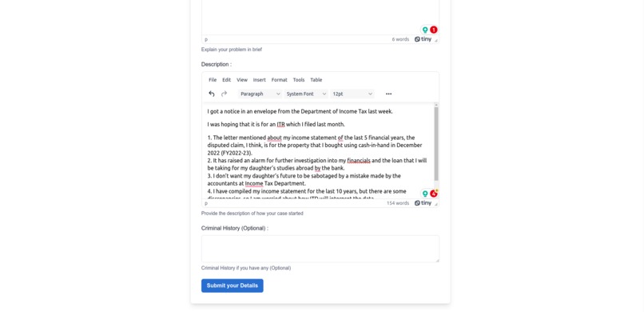Click the red Grammarly badge in Description editor
644x312 pixels.
(x=434, y=194)
